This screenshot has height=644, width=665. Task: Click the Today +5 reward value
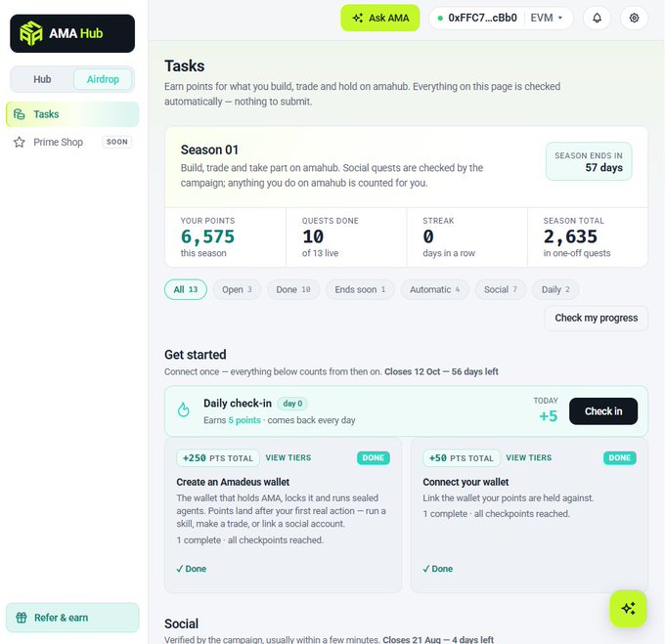pos(549,416)
